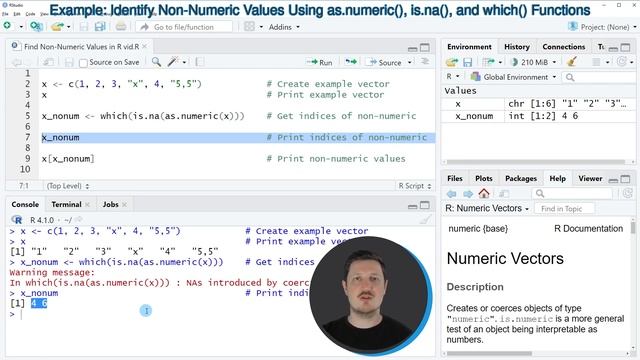Click the New File plus icon
Image resolution: width=640 pixels, height=360 pixels.
tap(7, 26)
